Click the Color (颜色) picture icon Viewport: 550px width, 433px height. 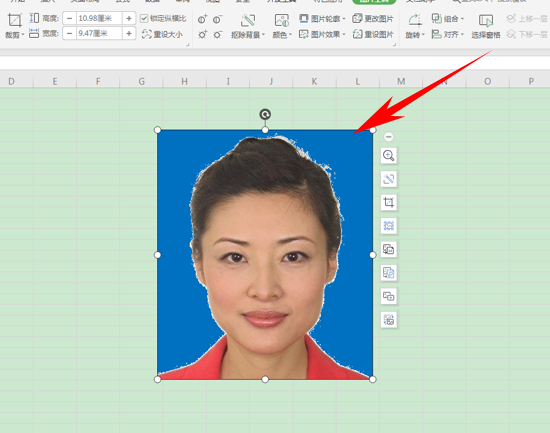[282, 21]
